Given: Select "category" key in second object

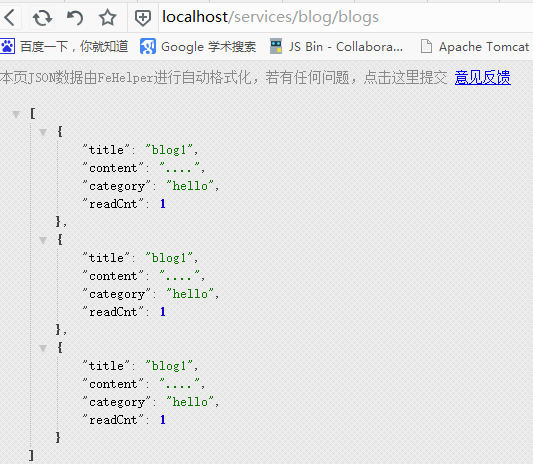Looking at the screenshot, I should click(117, 294).
